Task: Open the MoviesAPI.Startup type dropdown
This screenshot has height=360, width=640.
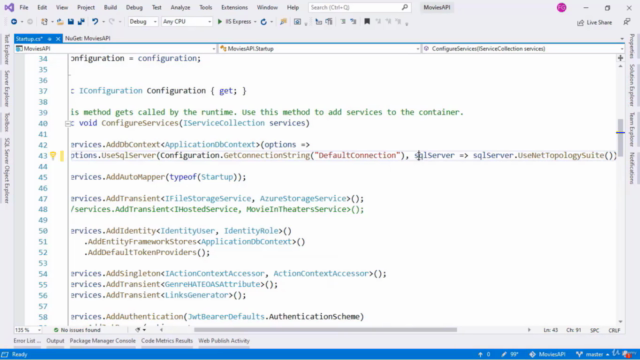Action: pos(320,49)
